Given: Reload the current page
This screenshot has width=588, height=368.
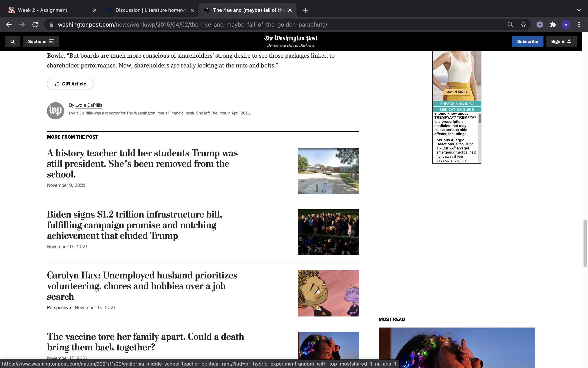Looking at the screenshot, I should tap(35, 25).
